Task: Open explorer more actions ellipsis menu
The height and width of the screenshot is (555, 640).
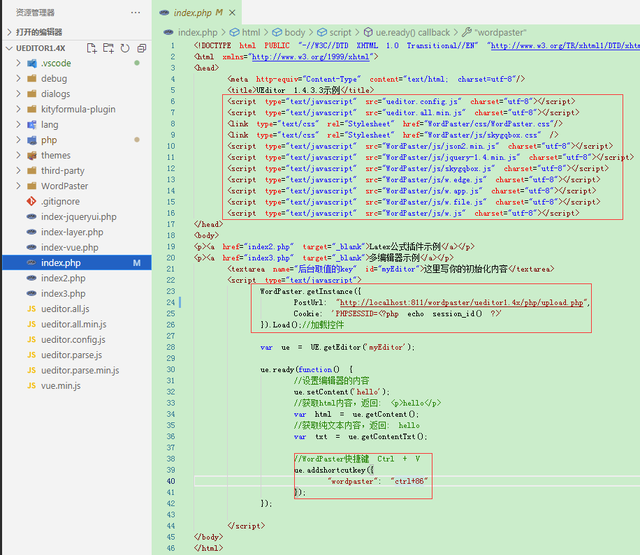Action: click(136, 13)
